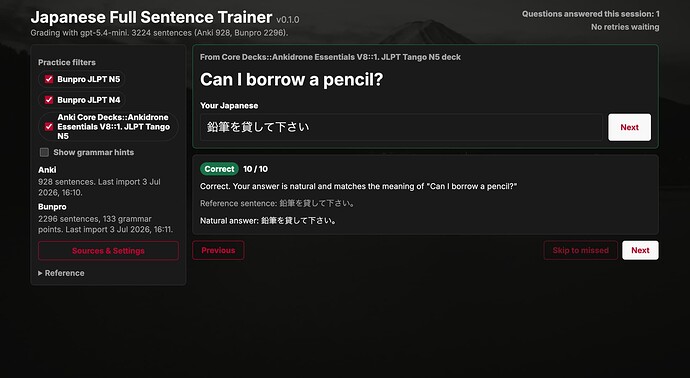Click the Japanese Full Sentence Trainer title
This screenshot has height=378, width=690.
pos(151,18)
